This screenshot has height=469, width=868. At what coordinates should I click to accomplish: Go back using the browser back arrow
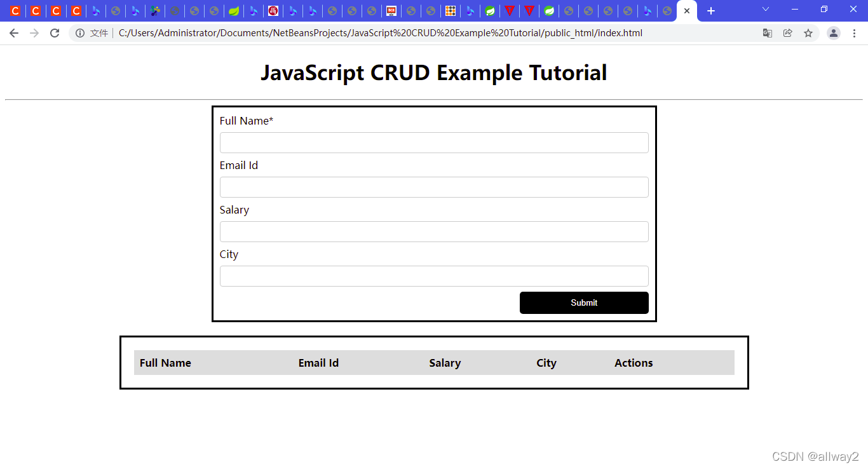coord(14,33)
